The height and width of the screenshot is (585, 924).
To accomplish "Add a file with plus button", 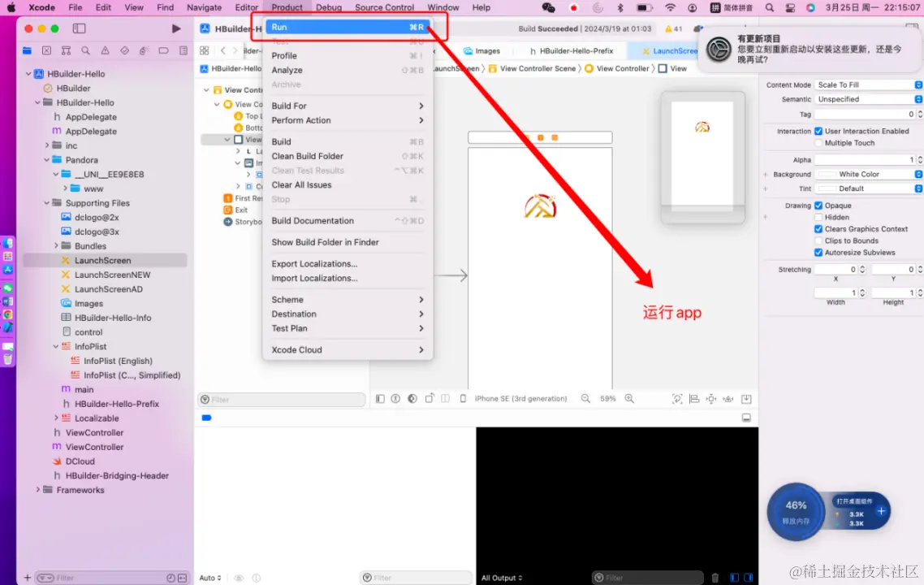I will pyautogui.click(x=27, y=578).
